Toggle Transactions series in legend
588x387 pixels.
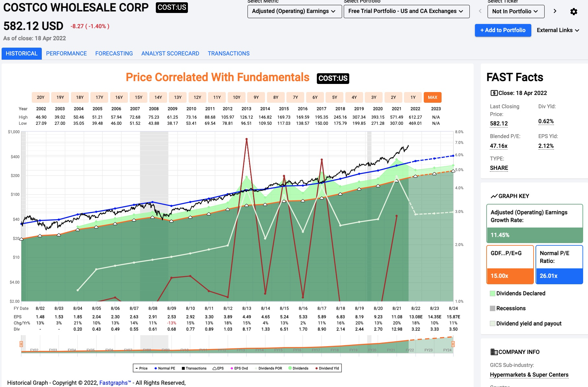point(194,368)
